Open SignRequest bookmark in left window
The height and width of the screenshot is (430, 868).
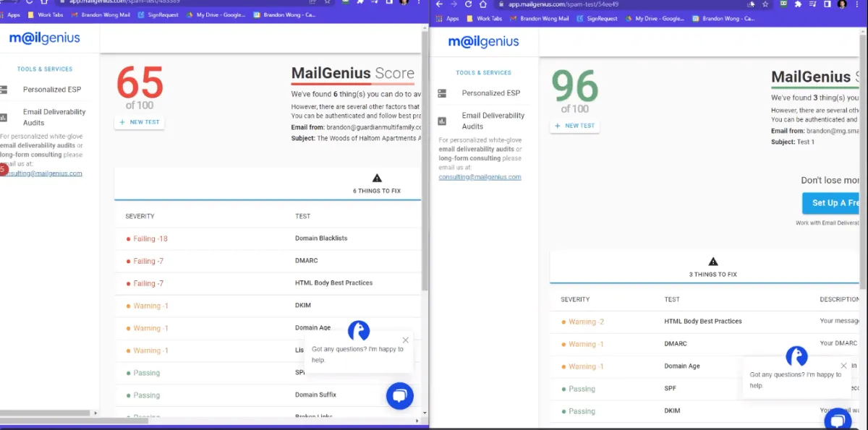pos(158,15)
